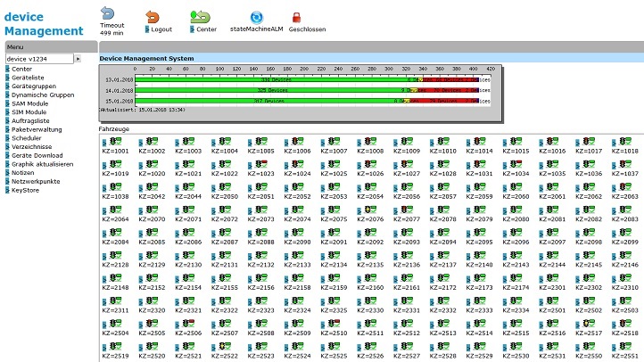The width and height of the screenshot is (644, 362).
Task: Go to SAM Module in sidebar
Action: coord(29,103)
